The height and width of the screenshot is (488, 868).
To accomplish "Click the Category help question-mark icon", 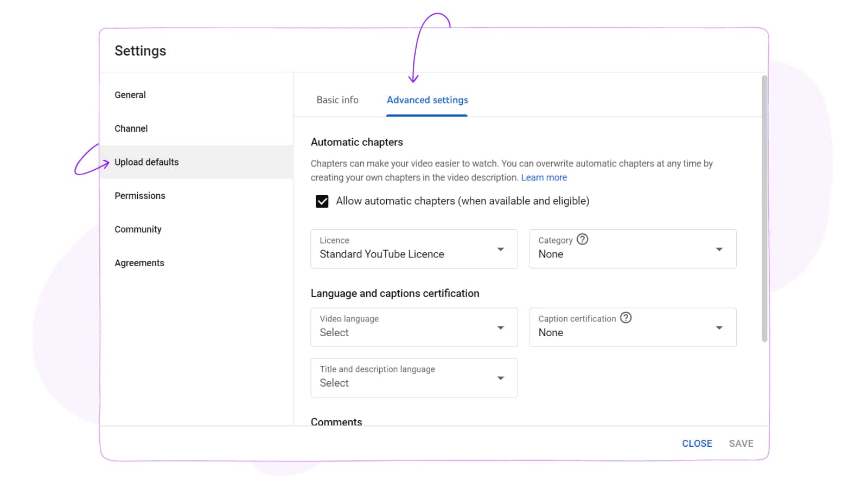I will [582, 239].
